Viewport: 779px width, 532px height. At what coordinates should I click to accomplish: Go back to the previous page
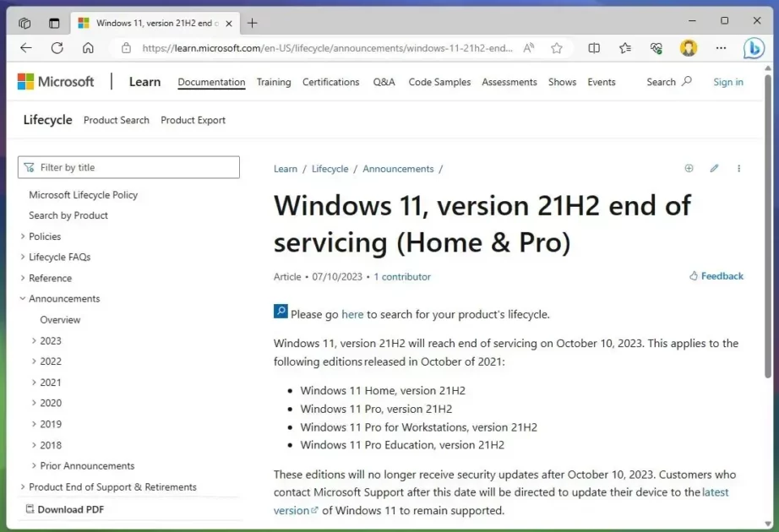26,47
